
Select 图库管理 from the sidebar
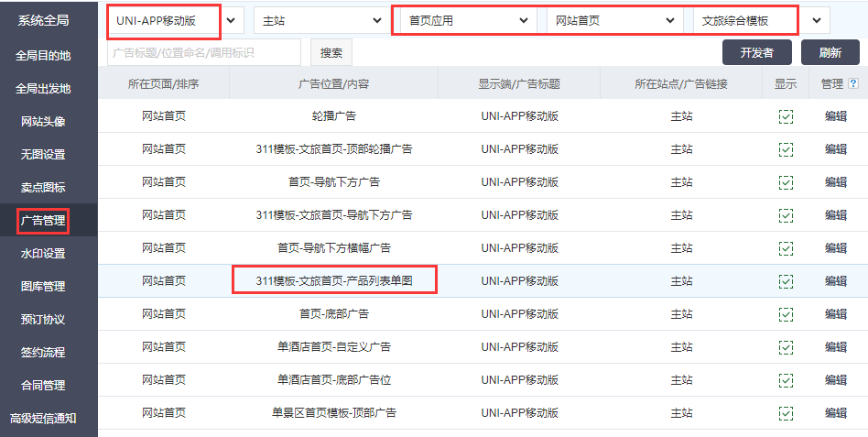(43, 286)
